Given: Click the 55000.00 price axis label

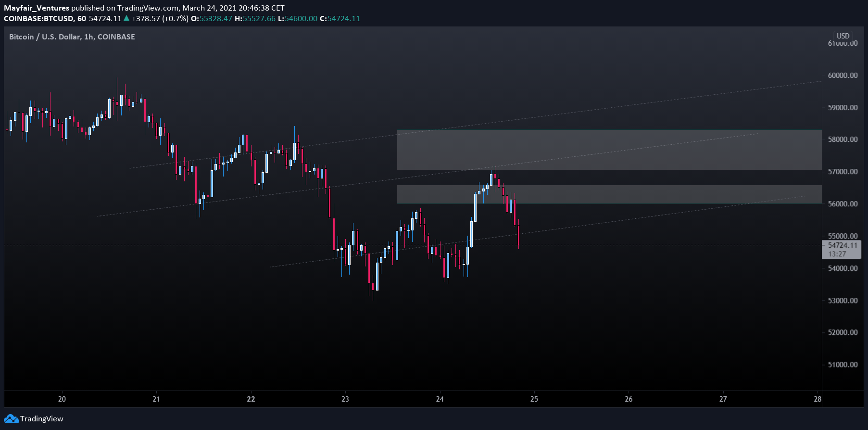Looking at the screenshot, I should (x=843, y=236).
